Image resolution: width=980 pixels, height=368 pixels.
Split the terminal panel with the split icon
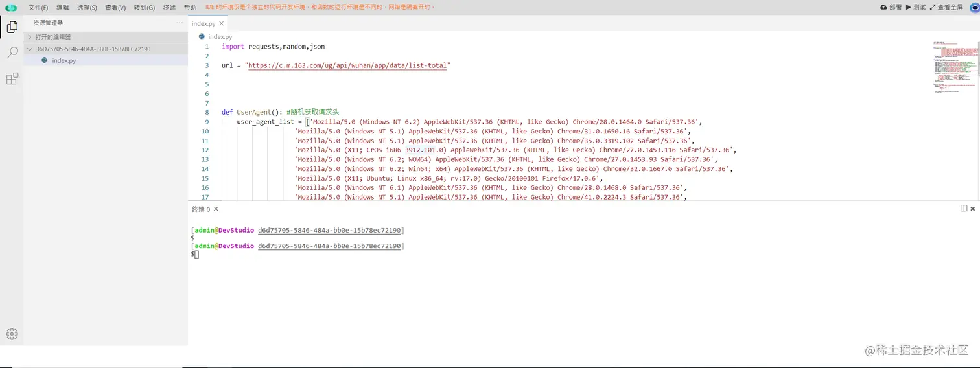click(963, 209)
